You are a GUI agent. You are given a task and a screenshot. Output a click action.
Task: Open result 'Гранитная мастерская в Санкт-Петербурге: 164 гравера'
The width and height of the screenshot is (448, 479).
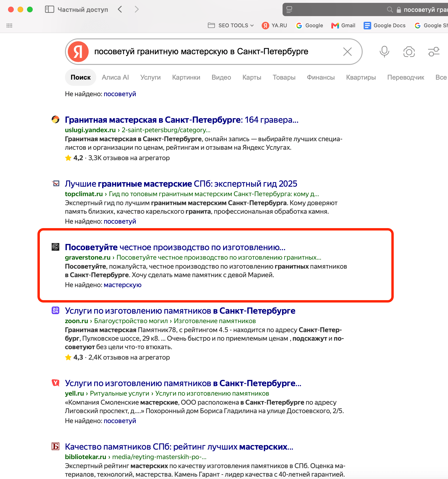coord(182,120)
